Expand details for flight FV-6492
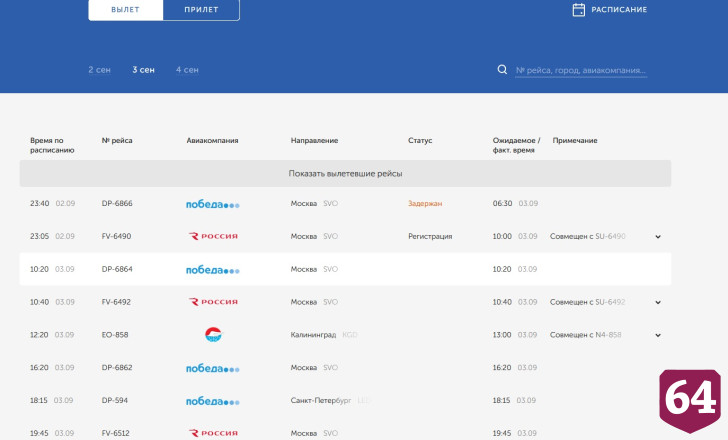Screen dimensions: 728x440 [x=658, y=303]
